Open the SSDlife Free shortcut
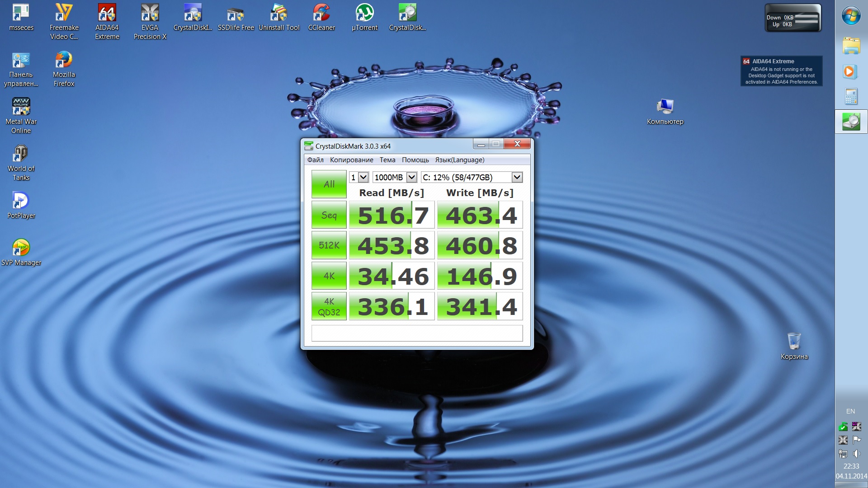Screen dimensions: 868x488 click(x=236, y=17)
